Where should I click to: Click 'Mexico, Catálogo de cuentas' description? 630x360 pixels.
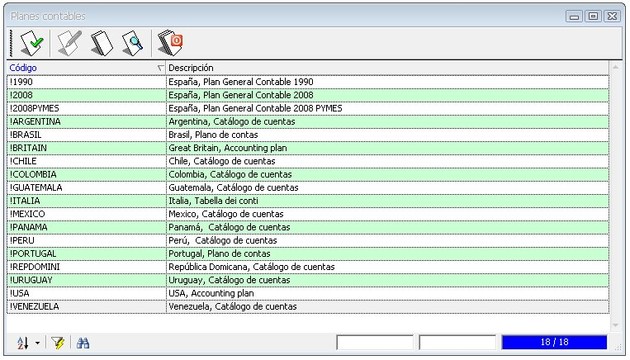[226, 214]
